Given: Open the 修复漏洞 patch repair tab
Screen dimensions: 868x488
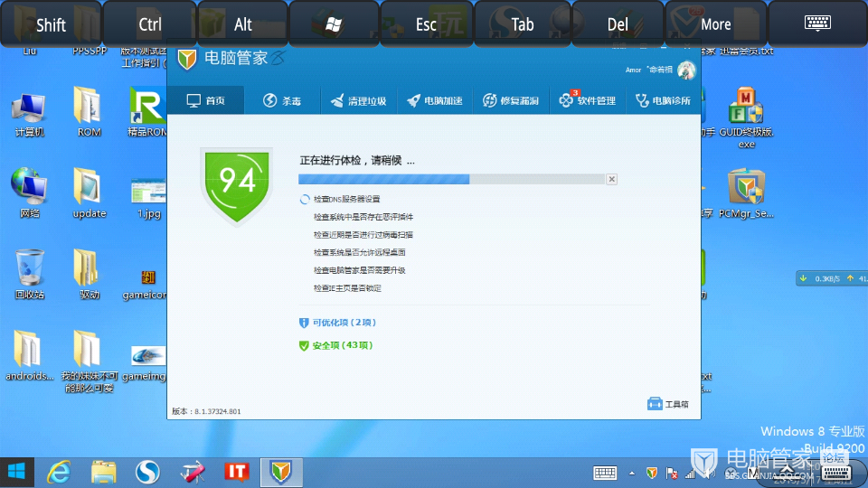Looking at the screenshot, I should click(x=511, y=100).
